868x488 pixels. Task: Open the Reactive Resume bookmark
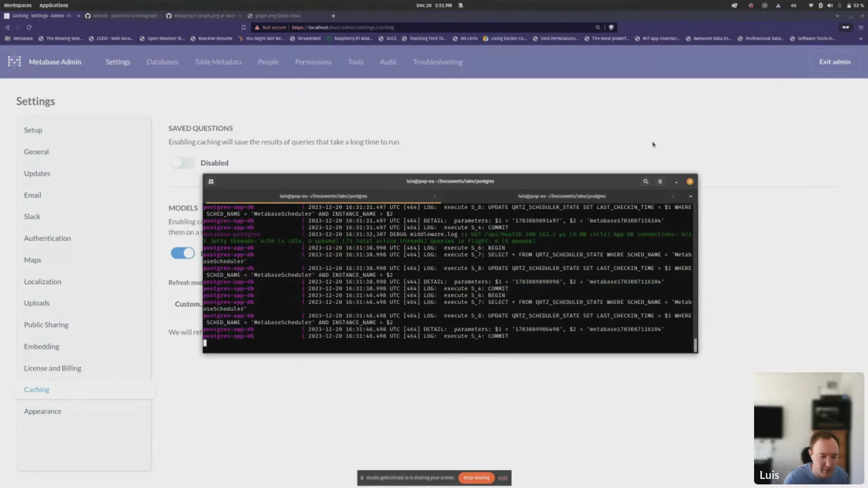[212, 38]
